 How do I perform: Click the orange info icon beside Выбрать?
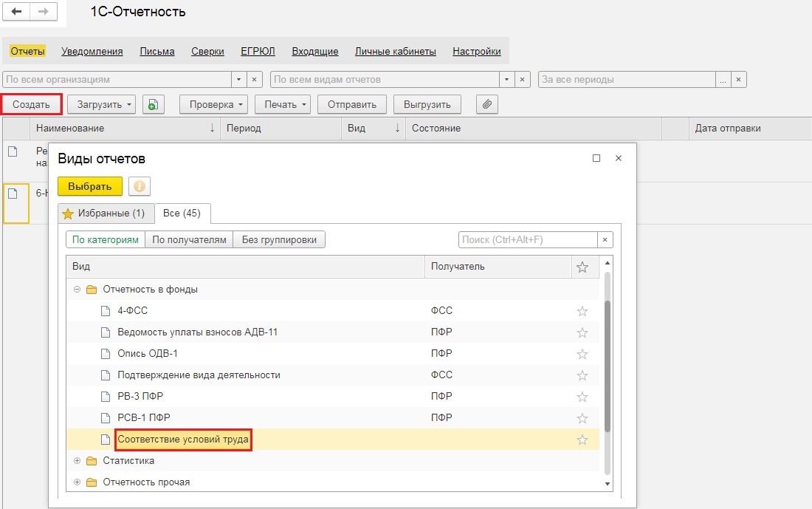pyautogui.click(x=140, y=186)
